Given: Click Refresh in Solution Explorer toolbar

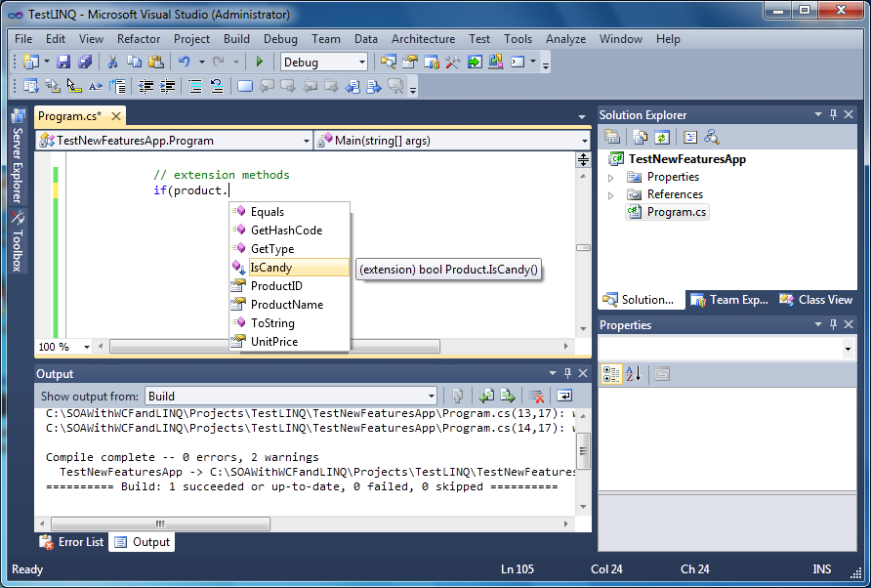Looking at the screenshot, I should click(662, 138).
